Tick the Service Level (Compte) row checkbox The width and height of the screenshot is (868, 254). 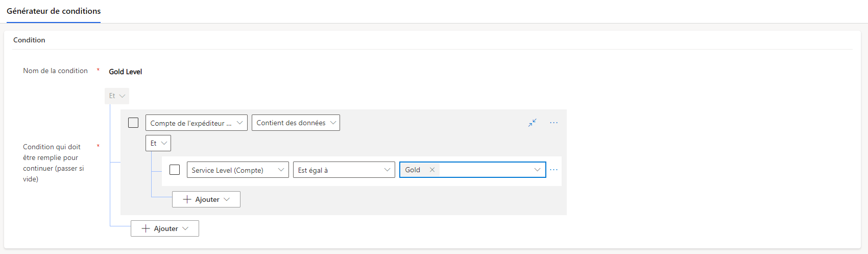click(175, 170)
